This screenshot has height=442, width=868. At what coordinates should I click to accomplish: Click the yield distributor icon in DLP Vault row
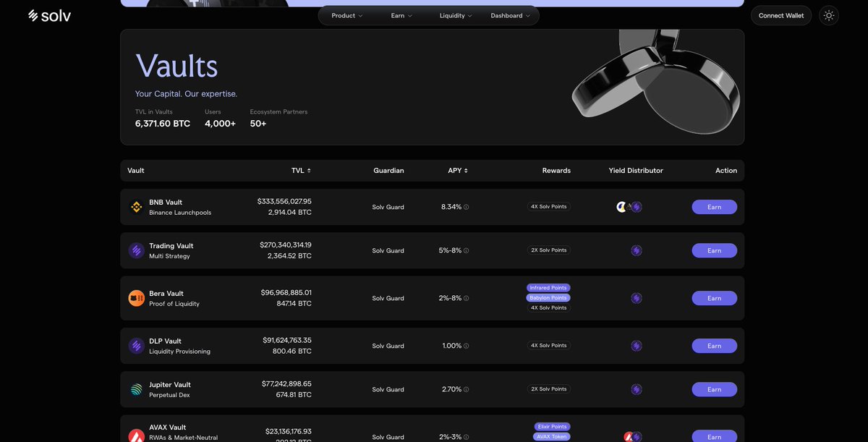[x=637, y=346]
